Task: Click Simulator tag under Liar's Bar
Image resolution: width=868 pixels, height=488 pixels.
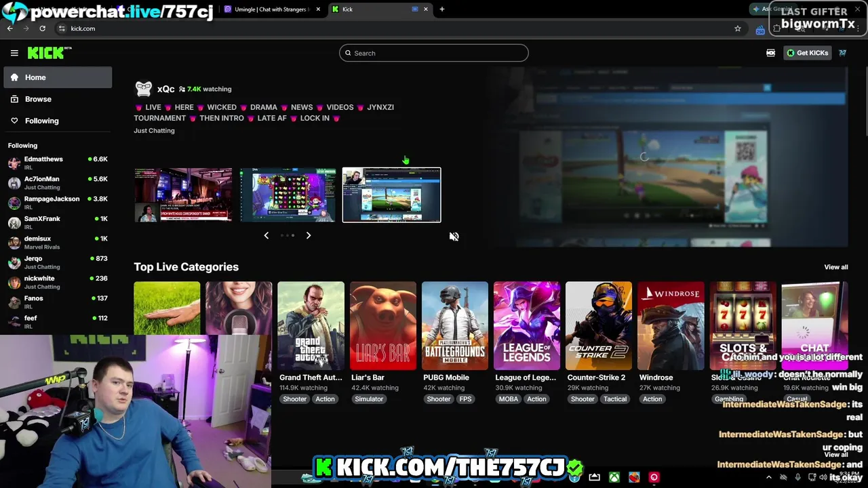Action: [x=369, y=399]
